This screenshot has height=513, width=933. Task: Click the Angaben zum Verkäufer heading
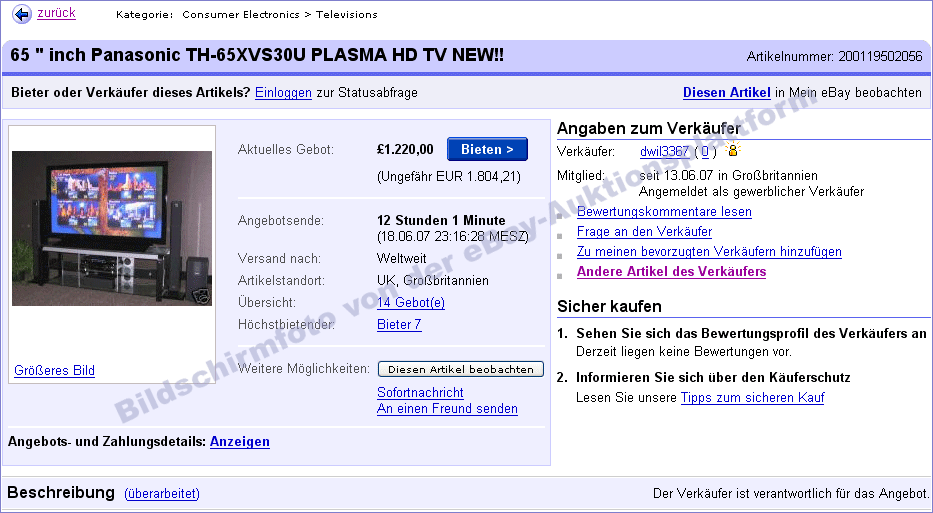649,129
